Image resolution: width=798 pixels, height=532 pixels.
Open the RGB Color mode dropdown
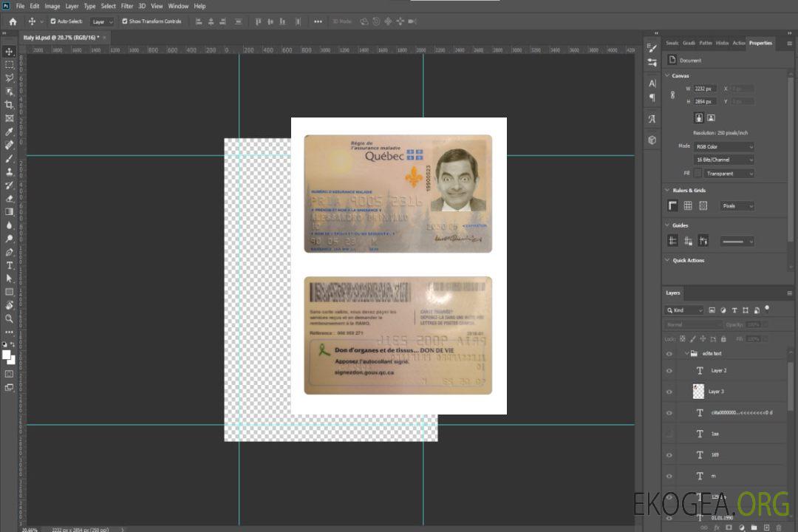(x=723, y=146)
